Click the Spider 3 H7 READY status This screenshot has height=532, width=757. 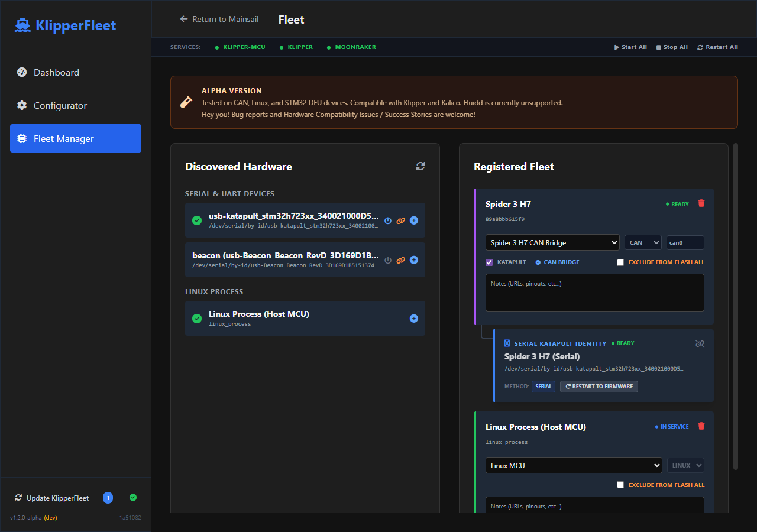(678, 204)
